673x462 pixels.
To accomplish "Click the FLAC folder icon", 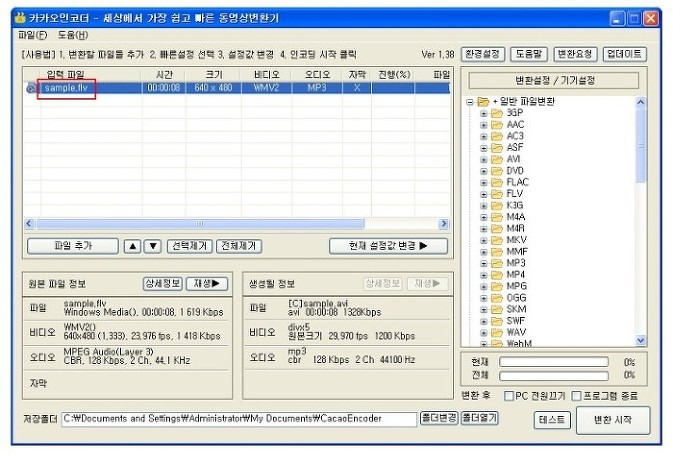I will (x=497, y=182).
